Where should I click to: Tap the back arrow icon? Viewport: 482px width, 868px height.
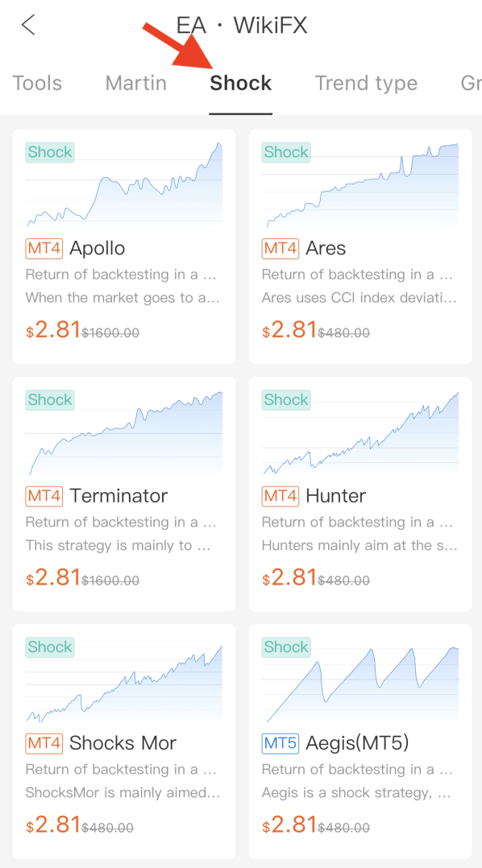pyautogui.click(x=28, y=25)
